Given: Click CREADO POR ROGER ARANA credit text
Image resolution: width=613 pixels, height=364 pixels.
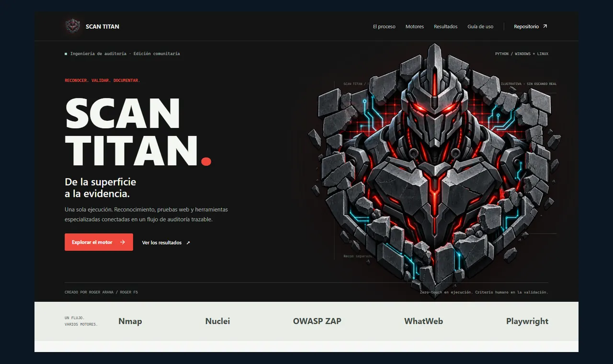Looking at the screenshot, I should point(101,292).
